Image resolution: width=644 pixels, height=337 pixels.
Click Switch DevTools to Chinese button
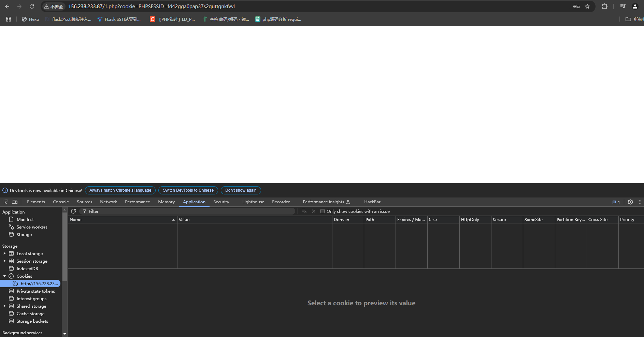tap(188, 190)
